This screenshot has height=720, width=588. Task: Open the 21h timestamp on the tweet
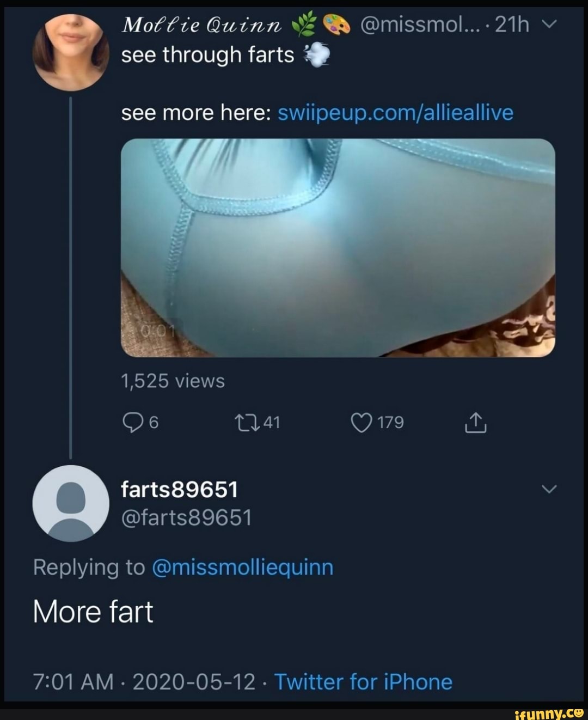[x=512, y=24]
